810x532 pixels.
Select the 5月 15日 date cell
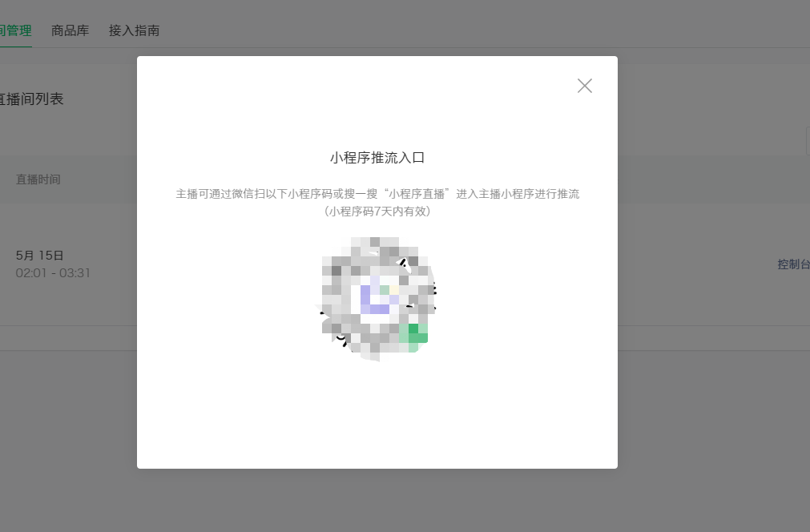click(x=40, y=255)
